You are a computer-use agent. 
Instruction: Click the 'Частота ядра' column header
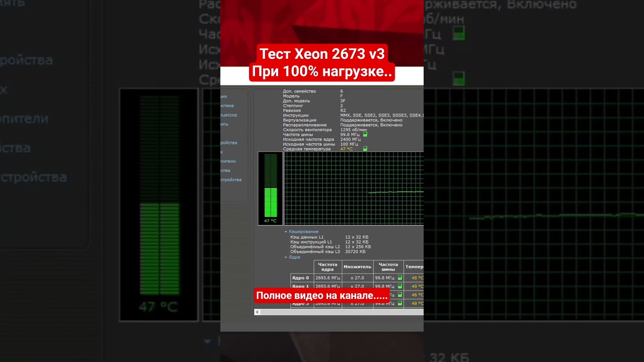tap(328, 267)
